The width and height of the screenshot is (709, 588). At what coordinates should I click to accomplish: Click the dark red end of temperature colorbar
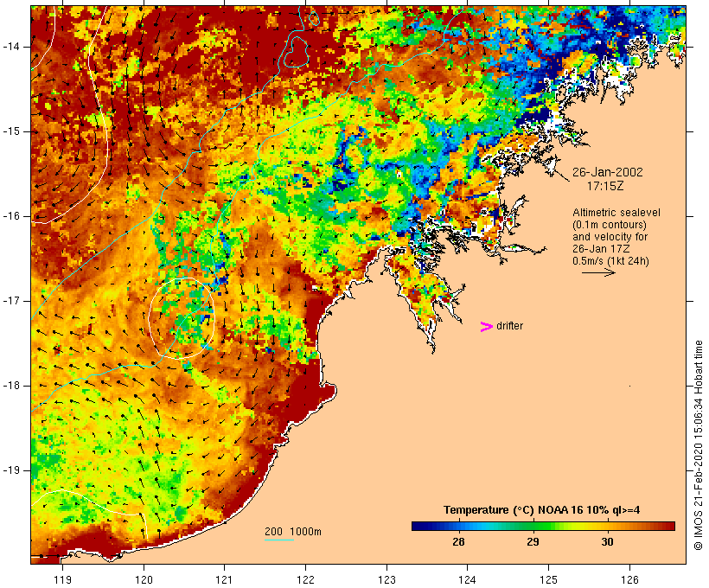pos(668,526)
